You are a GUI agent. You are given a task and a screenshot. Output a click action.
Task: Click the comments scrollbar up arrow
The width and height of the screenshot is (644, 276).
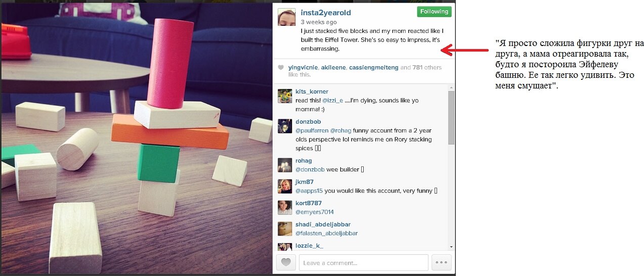[x=451, y=87]
